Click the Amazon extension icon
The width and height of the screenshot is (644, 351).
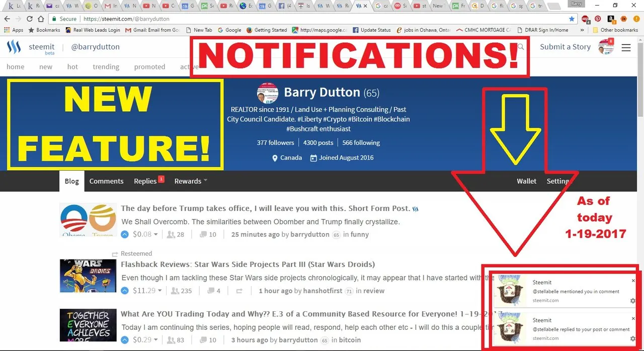click(x=611, y=19)
